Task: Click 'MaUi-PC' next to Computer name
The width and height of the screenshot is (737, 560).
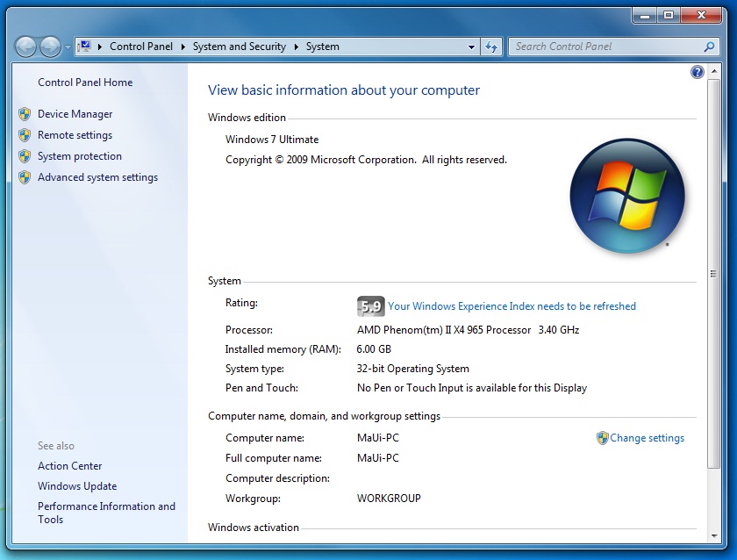Action: pos(378,438)
